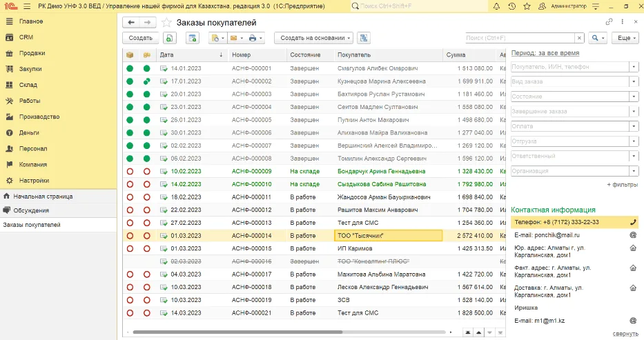
Task: Click @ icon for m1@m1.kz
Action: 633,321
